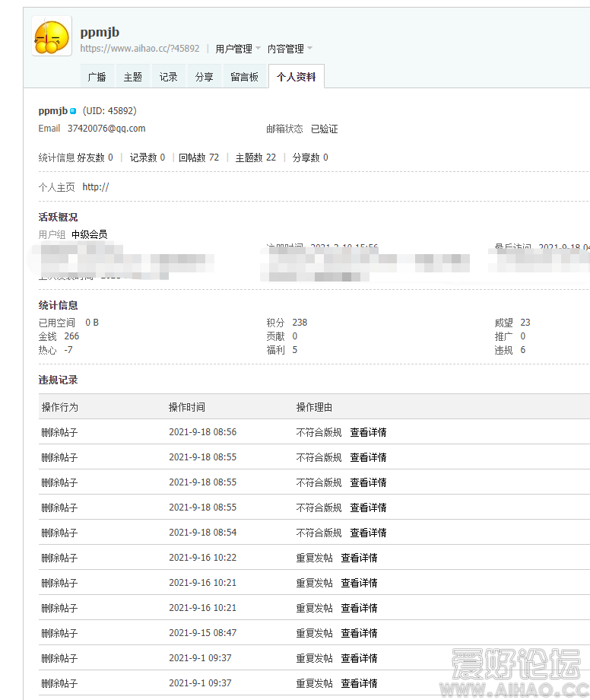This screenshot has height=700, width=590.
Task: Expand the 内容管理 dropdown menu
Action: pyautogui.click(x=289, y=49)
